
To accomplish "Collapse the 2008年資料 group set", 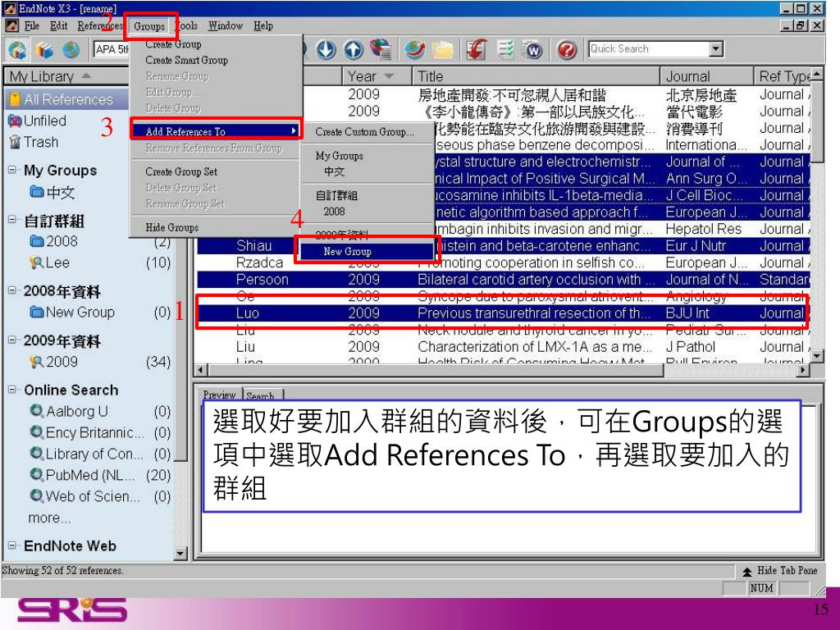I will coord(12,290).
